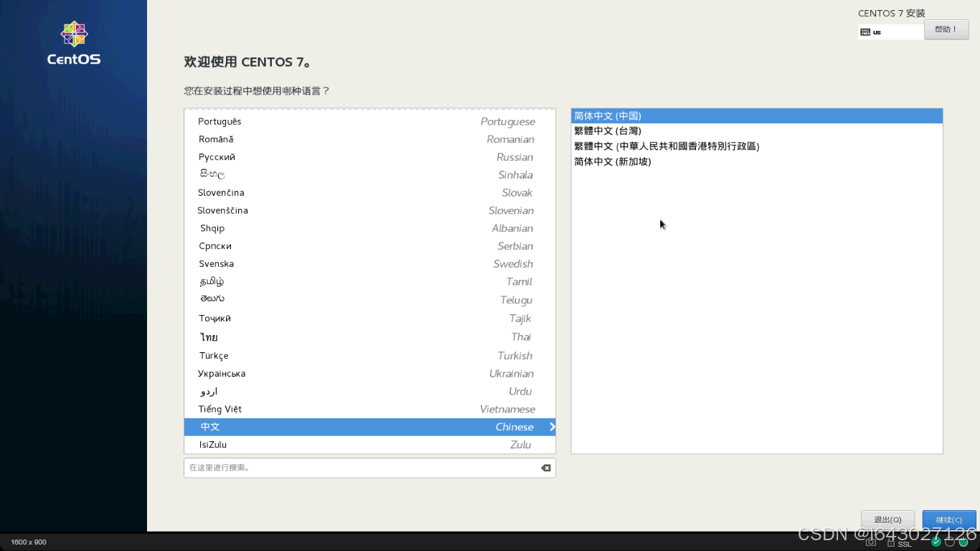
Task: Click the screenshot camera icon in bottom bar
Action: click(x=871, y=542)
